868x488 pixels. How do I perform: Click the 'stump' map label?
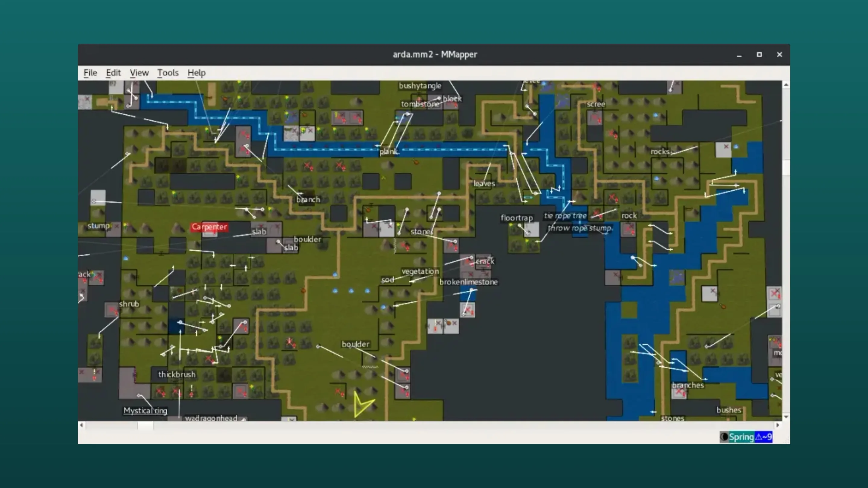(x=98, y=226)
